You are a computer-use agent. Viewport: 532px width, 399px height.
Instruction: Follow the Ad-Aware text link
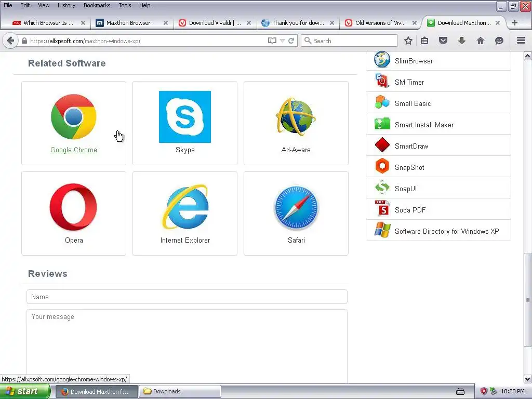[296, 150]
